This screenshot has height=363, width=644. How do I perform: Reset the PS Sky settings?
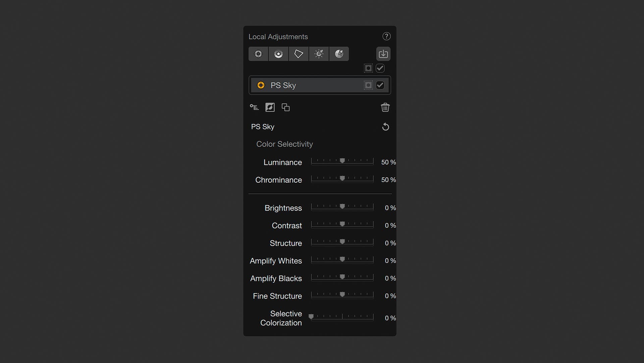click(x=386, y=127)
